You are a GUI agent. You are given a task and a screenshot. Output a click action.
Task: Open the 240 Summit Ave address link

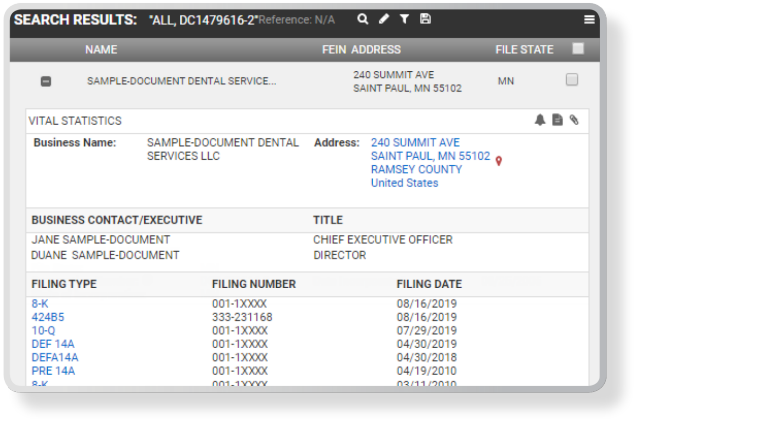pos(415,143)
